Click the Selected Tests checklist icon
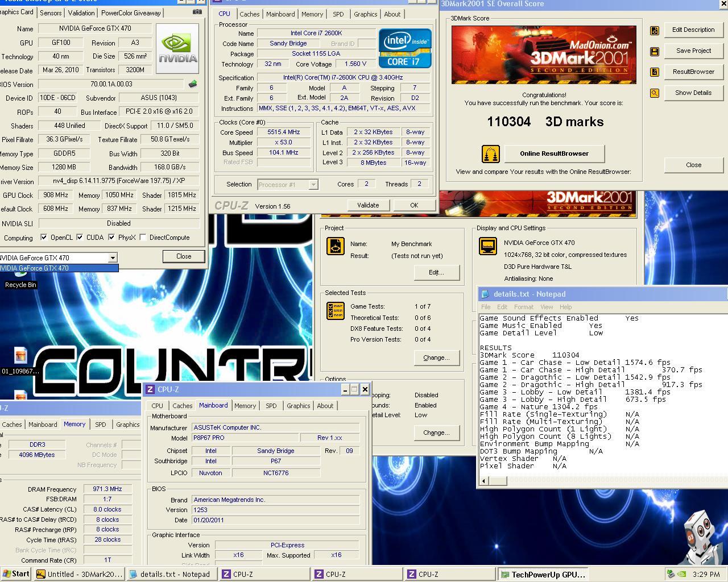 (x=336, y=311)
